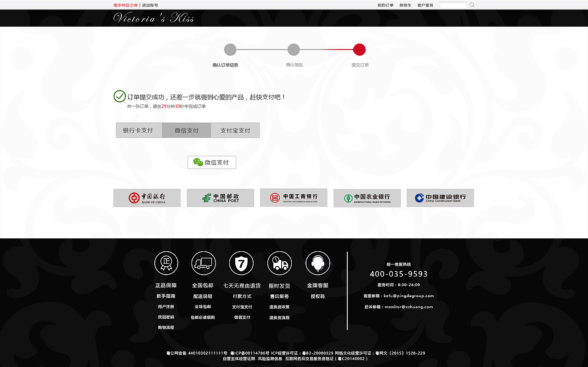Open 退换货政策 footer link

[279, 307]
